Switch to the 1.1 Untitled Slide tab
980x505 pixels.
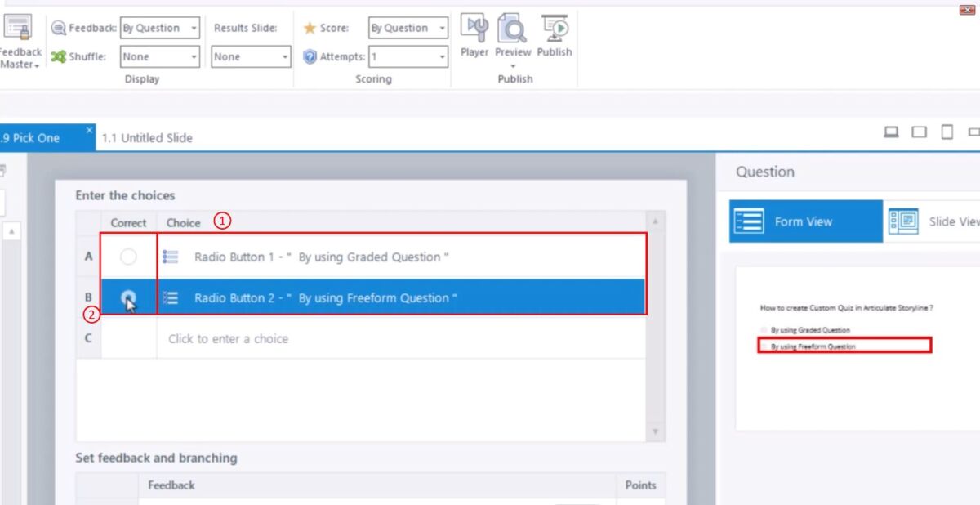point(148,137)
